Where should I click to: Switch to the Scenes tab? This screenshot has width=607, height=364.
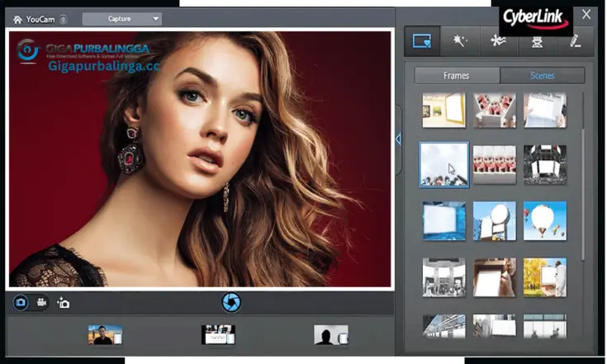pyautogui.click(x=542, y=75)
